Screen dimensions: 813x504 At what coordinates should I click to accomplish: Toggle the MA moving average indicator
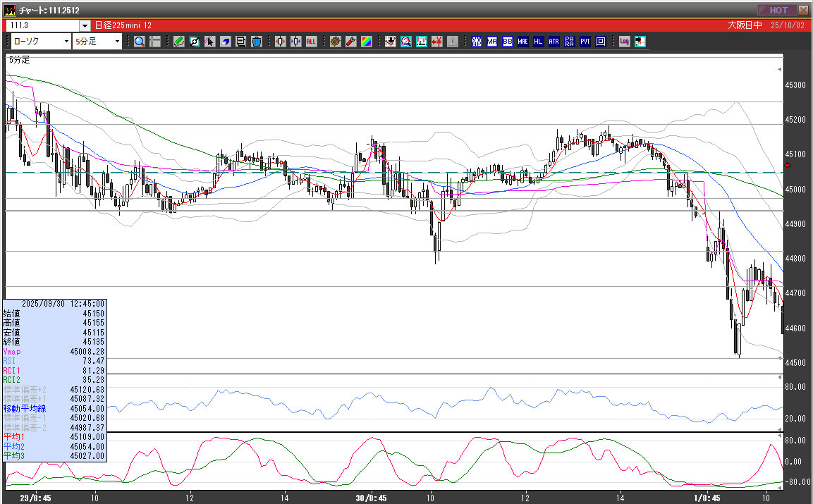tap(492, 42)
